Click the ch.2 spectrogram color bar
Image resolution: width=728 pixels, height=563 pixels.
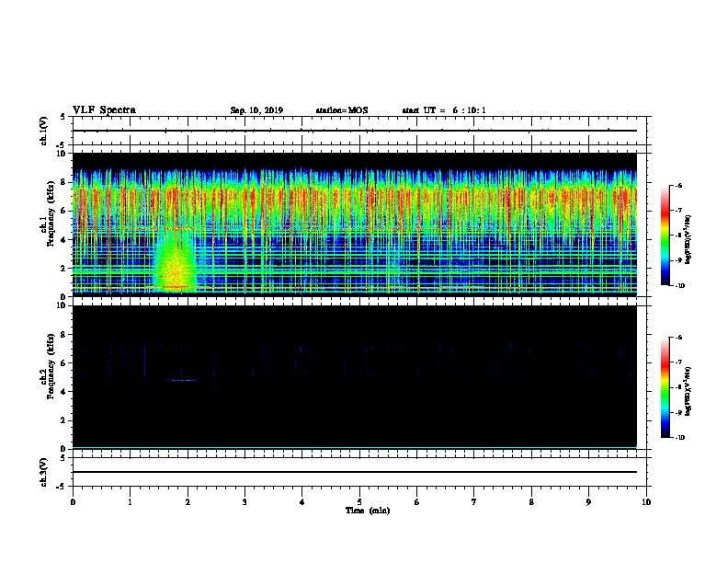pyautogui.click(x=665, y=387)
